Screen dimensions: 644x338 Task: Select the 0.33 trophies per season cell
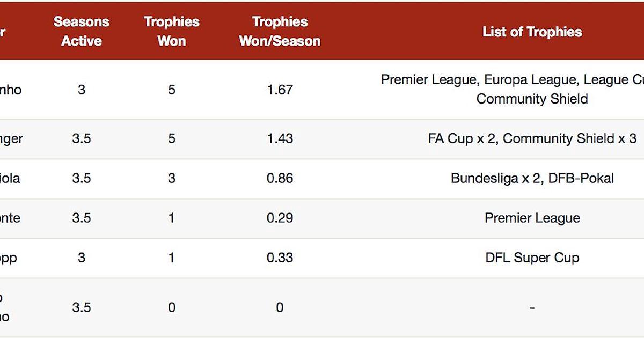click(280, 258)
